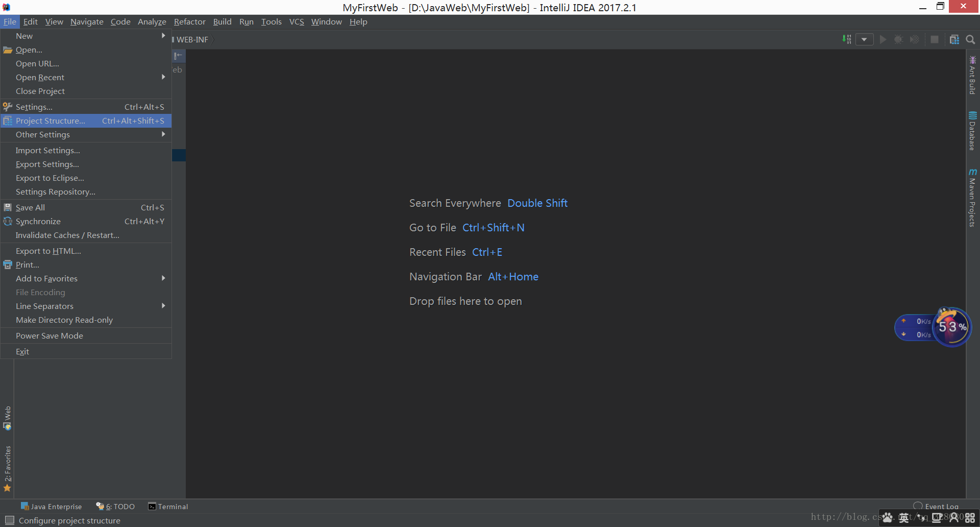Open the Database tool window
980x527 pixels.
coord(973,131)
